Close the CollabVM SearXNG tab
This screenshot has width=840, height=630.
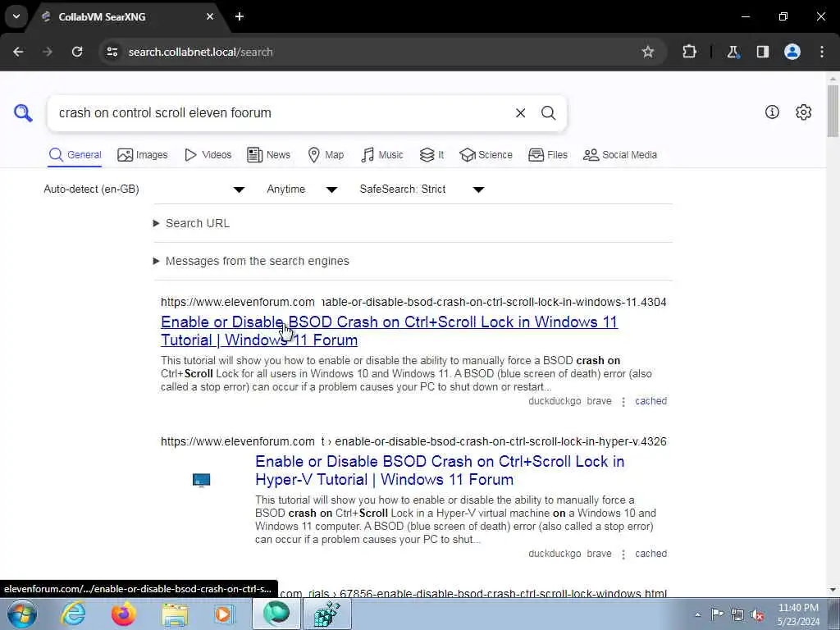210,16
